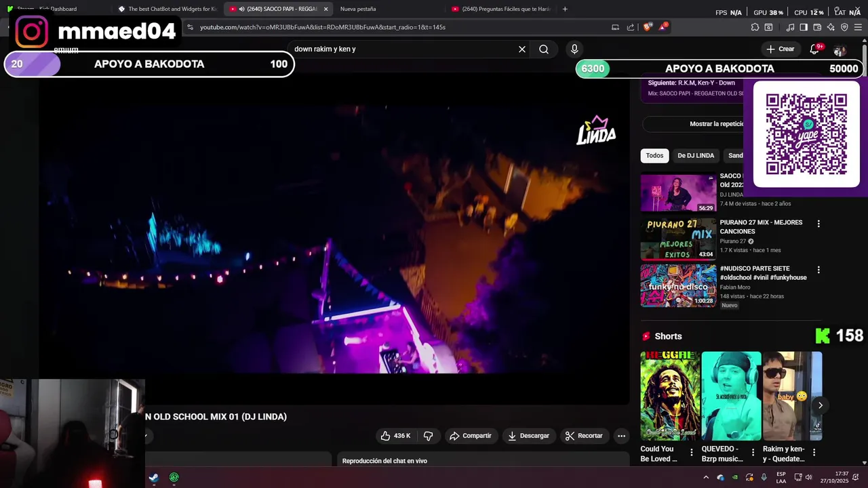Open options menu for PIURANO 27 MIX

tap(818, 224)
